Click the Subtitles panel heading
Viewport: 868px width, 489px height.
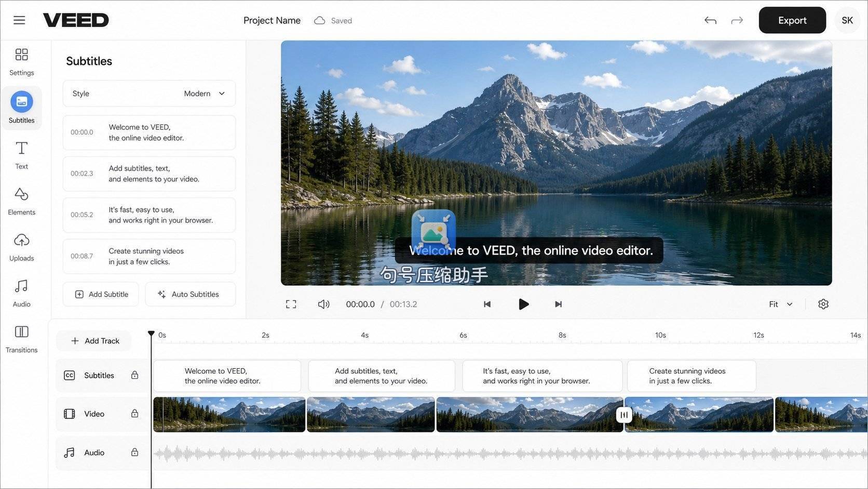89,61
